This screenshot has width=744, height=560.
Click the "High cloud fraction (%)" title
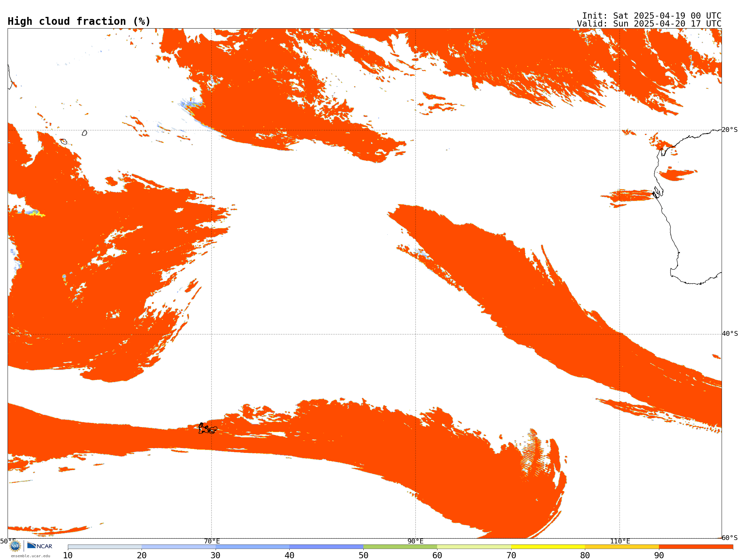coord(79,21)
